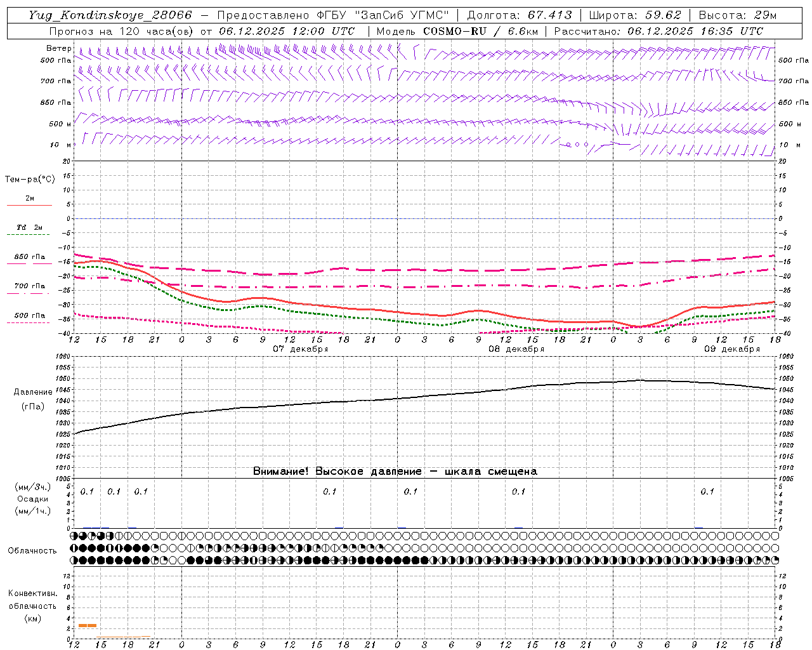Click the Тем-ра(°C) axis label
This screenshot has height=650, width=812.
click(30, 180)
